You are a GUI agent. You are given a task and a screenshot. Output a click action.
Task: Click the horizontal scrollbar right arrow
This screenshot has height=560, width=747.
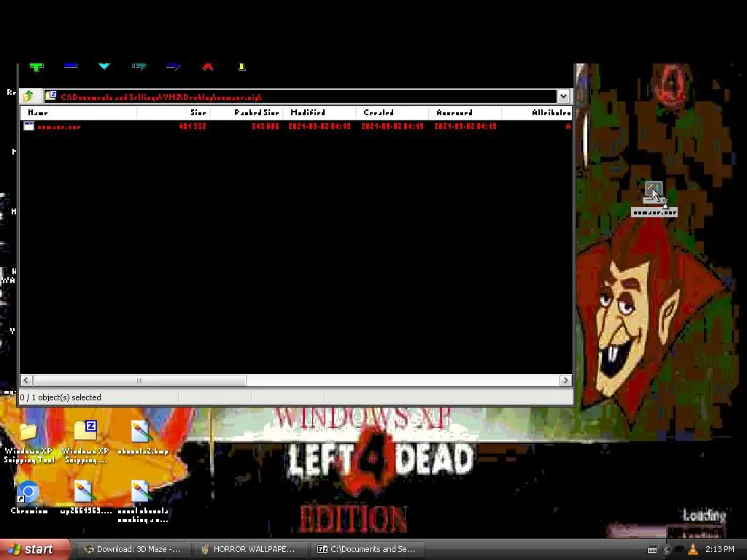pos(565,381)
